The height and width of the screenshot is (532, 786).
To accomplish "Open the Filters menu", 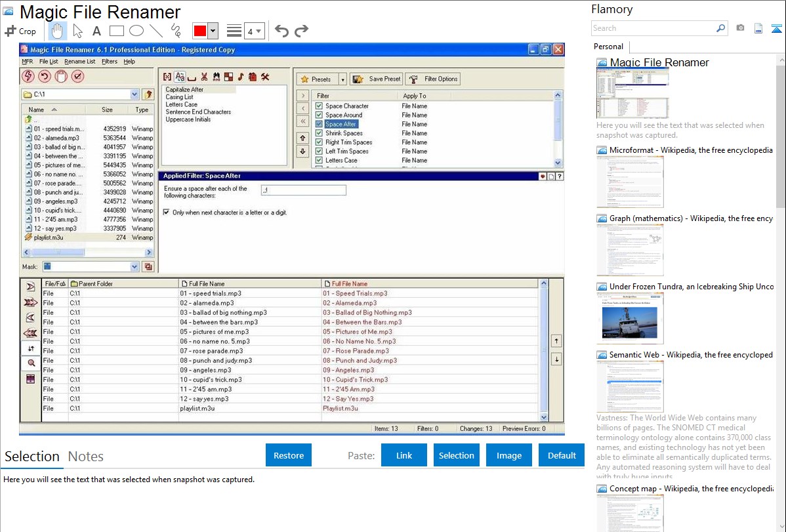I will (x=110, y=62).
